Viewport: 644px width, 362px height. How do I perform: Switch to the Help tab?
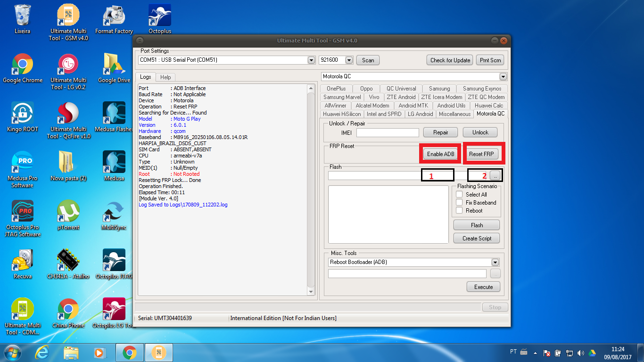tap(165, 77)
